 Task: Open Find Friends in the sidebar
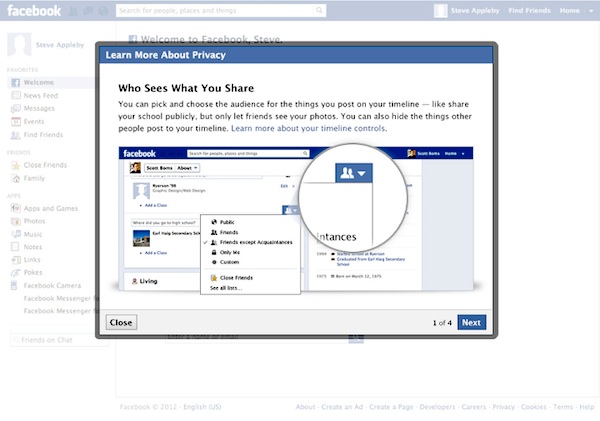pos(43,135)
